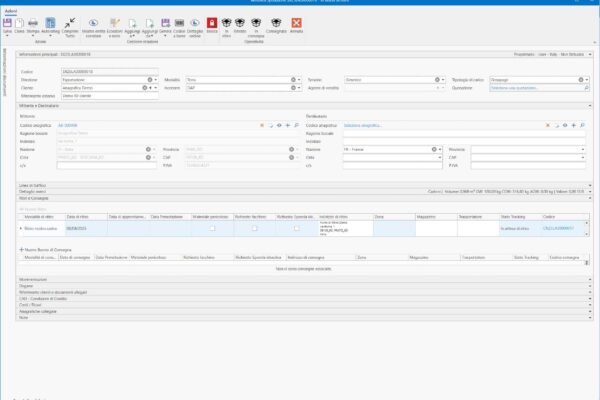This screenshot has width=600, height=400.
Task: Open the Servizio dropdown
Action: point(443,80)
